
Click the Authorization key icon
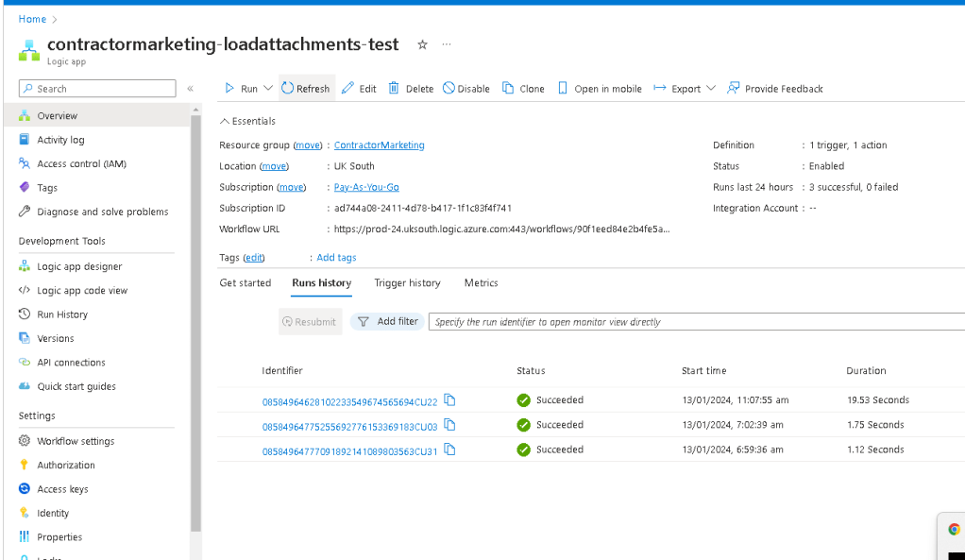[x=24, y=465]
